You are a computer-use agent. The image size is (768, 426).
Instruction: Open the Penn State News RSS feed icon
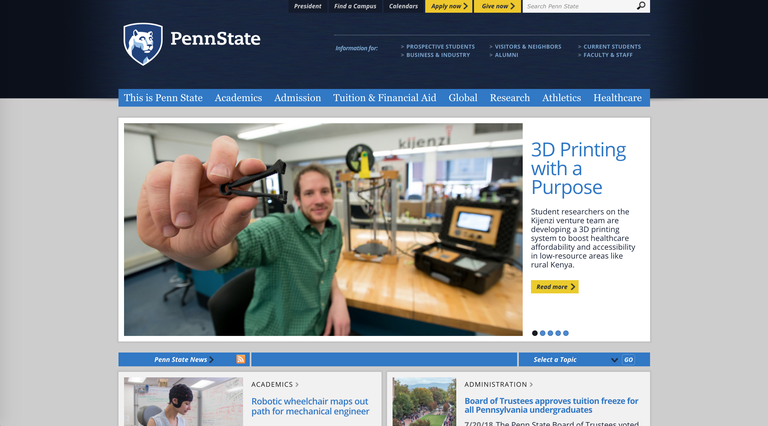pos(240,359)
